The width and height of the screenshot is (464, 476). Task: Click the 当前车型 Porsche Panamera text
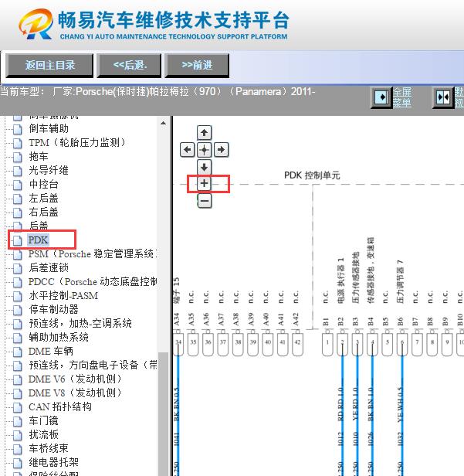[157, 91]
